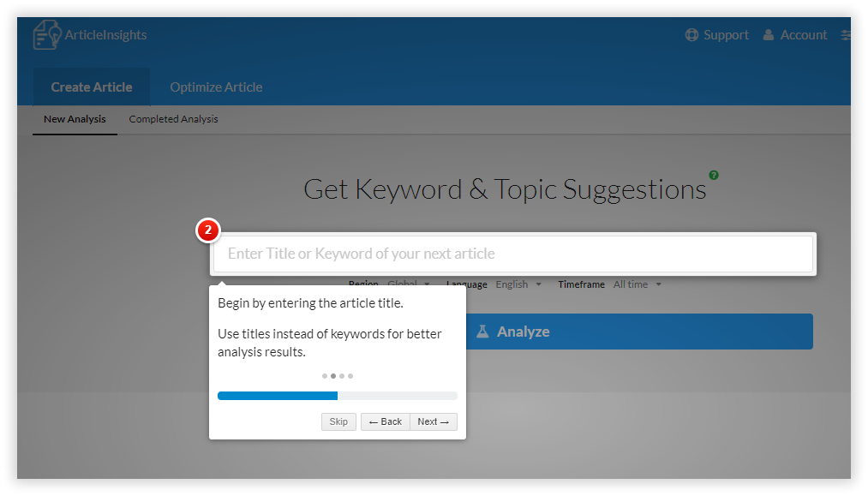The width and height of the screenshot is (868, 496).
Task: Click the tour progress bar
Action: (337, 396)
